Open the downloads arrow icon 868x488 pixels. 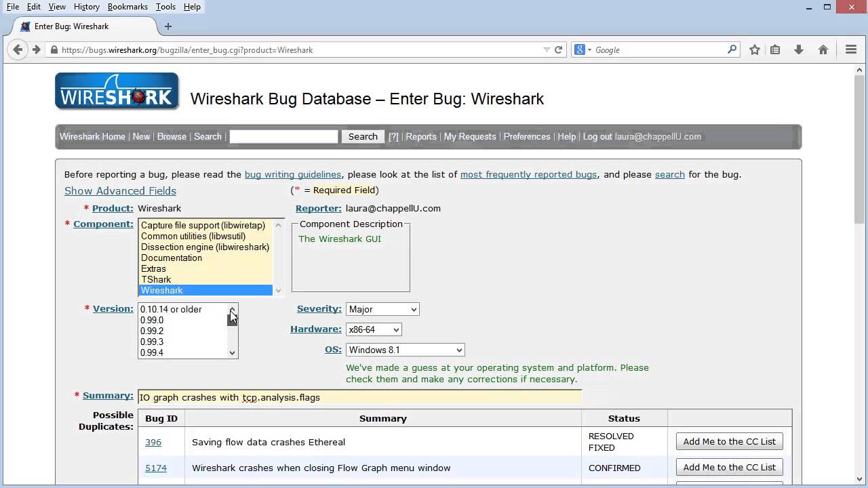coord(799,49)
